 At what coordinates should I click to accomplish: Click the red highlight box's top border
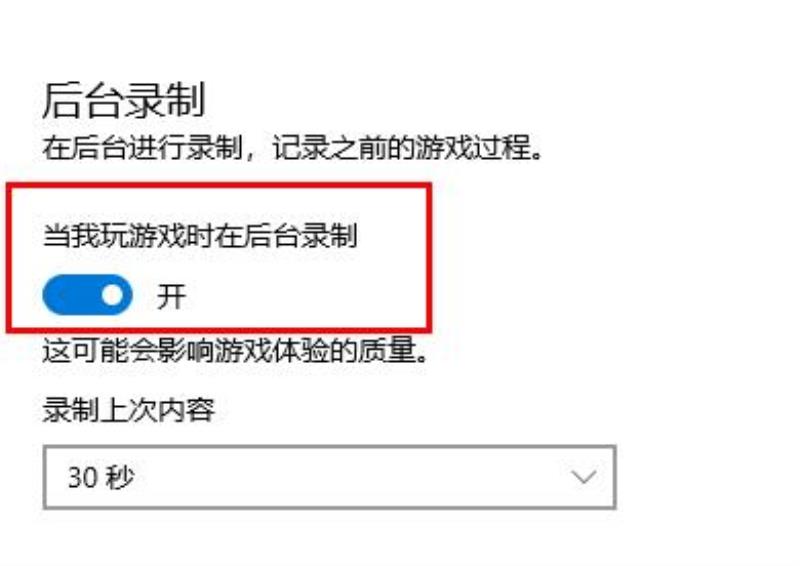point(219,186)
